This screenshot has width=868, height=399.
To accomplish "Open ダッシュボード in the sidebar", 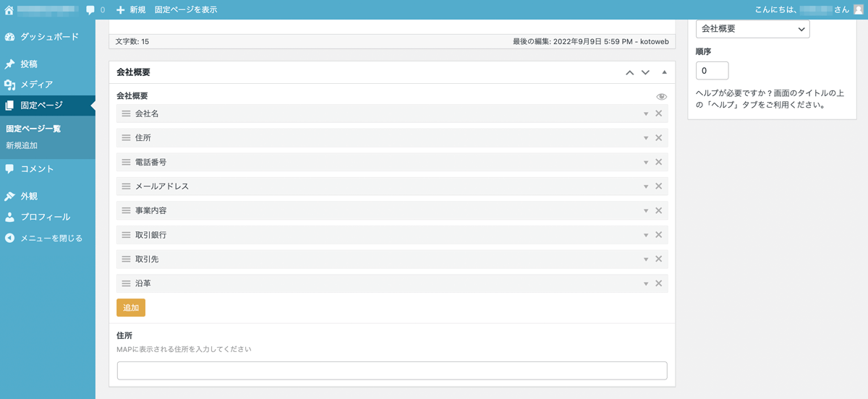I will pyautogui.click(x=48, y=37).
